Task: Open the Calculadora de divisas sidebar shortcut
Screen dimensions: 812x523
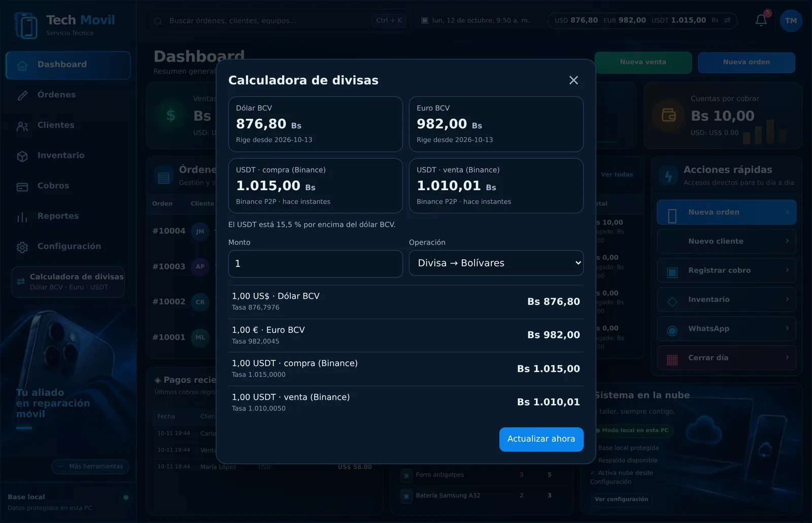Action: tap(68, 282)
